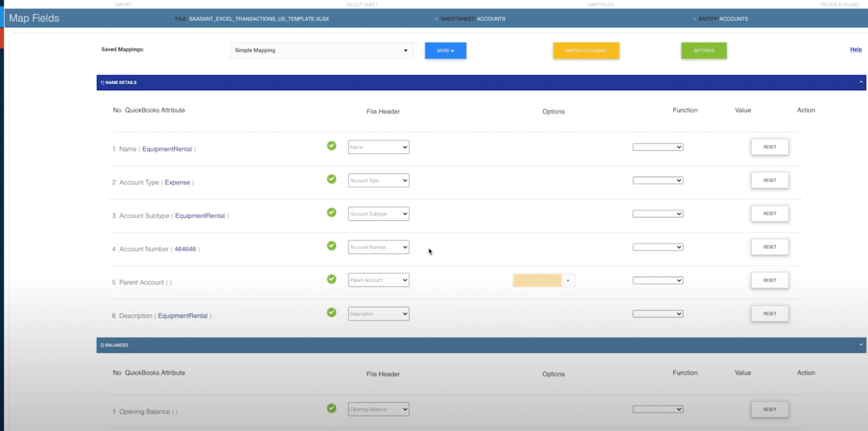Open the More dropdown button
The image size is (868, 431).
[445, 50]
